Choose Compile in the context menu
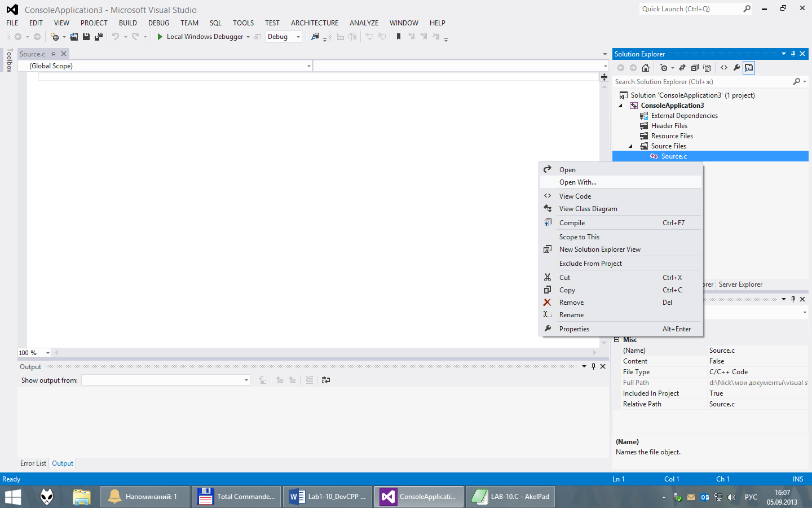This screenshot has height=508, width=812. tap(621, 223)
